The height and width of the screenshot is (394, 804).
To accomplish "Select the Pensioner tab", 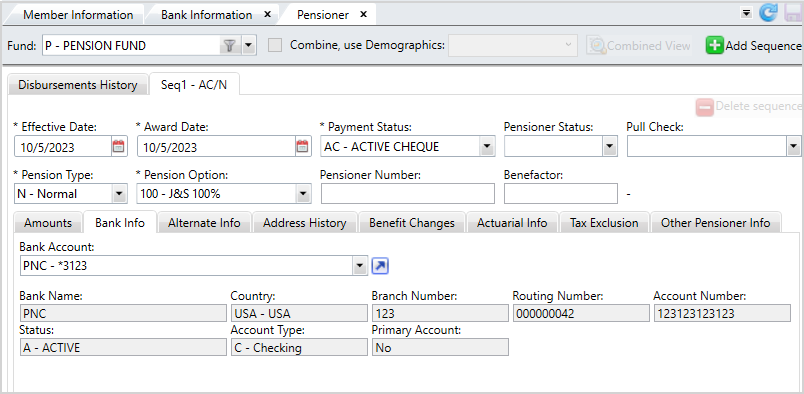I will point(323,15).
